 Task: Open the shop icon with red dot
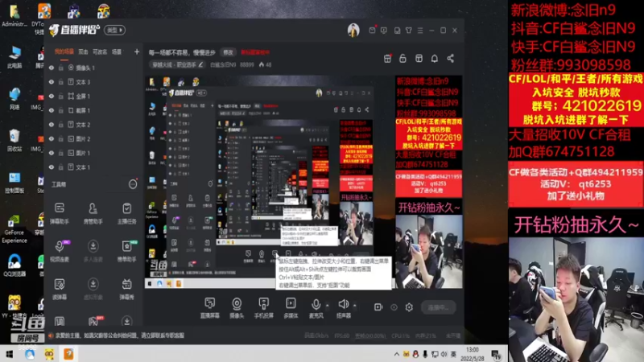click(x=387, y=58)
